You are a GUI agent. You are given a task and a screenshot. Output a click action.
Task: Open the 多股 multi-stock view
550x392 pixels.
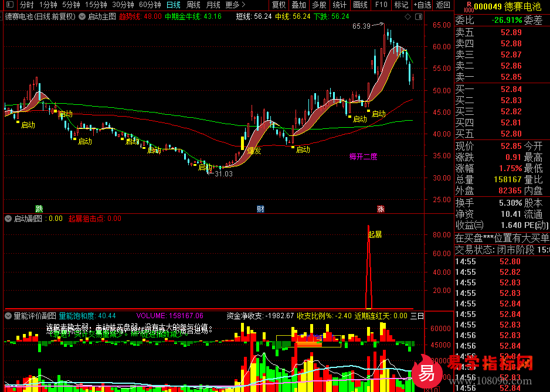pos(319,5)
